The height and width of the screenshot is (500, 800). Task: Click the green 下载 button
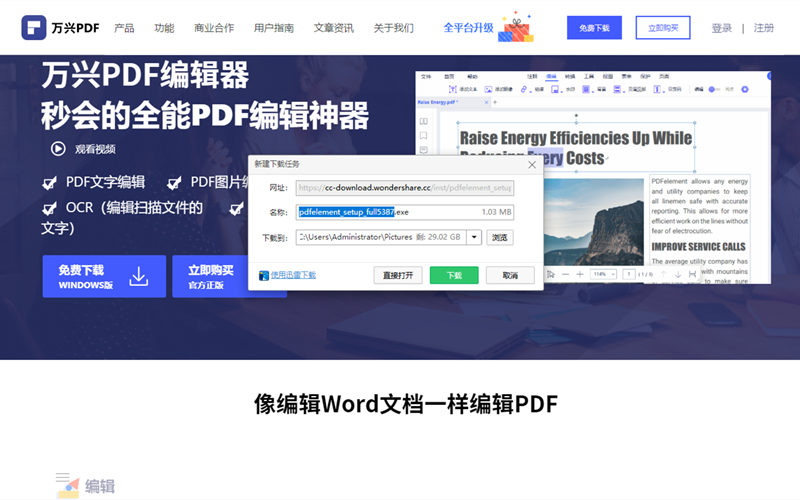coord(454,275)
